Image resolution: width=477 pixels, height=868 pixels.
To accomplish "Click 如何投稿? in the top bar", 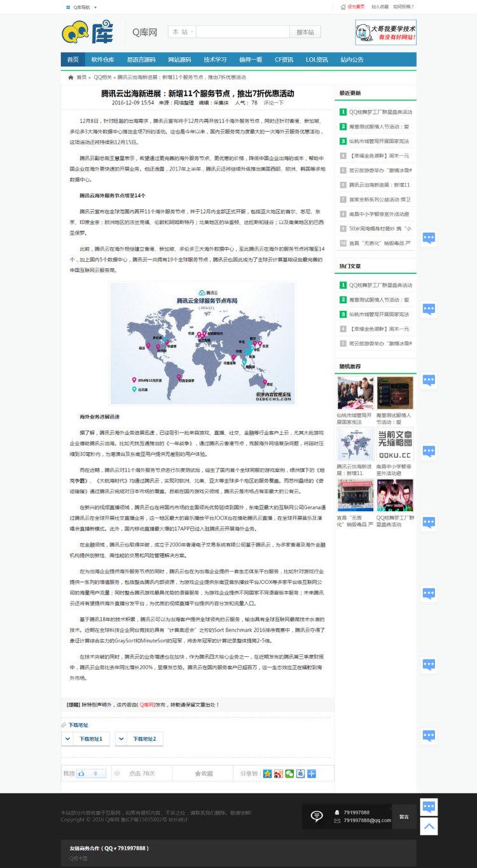I will [403, 7].
